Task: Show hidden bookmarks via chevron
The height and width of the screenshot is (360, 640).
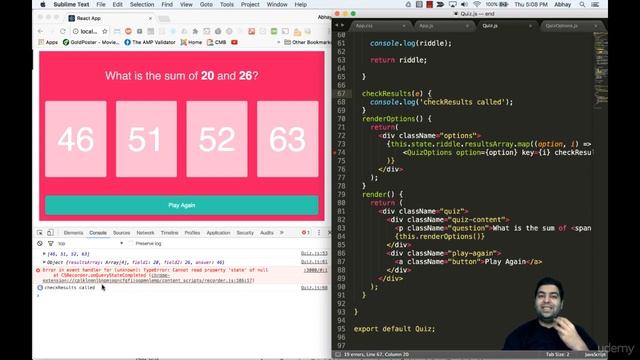Action: tap(278, 42)
